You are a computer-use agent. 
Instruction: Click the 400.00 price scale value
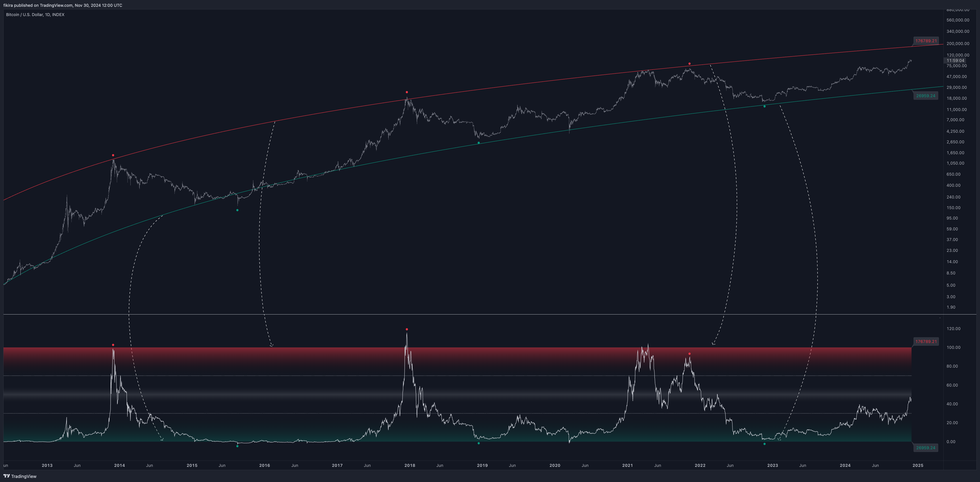(x=953, y=185)
